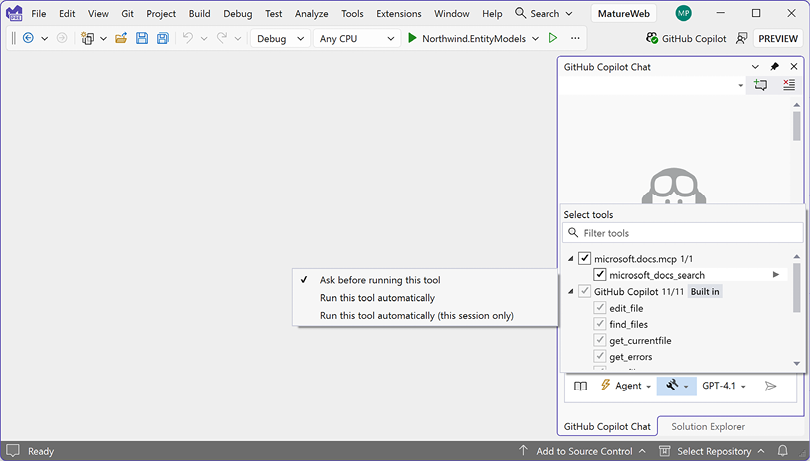
Task: Click the Save All icon
Action: click(x=163, y=38)
